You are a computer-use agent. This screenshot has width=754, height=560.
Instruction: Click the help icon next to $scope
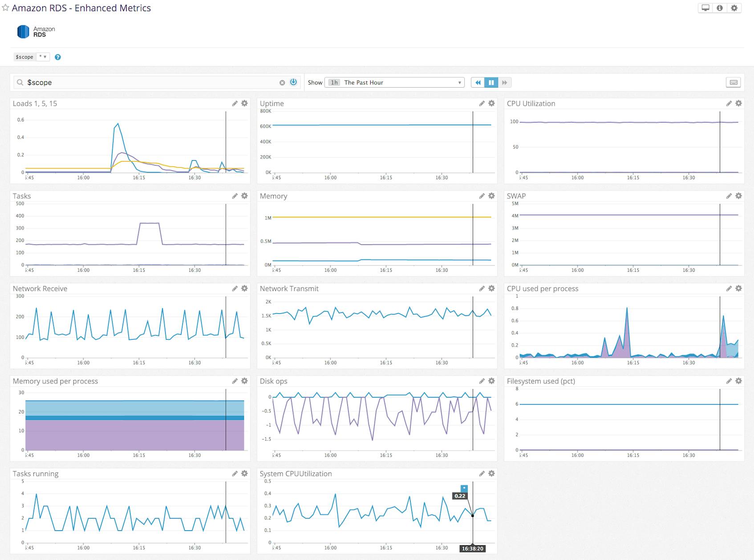coord(57,57)
